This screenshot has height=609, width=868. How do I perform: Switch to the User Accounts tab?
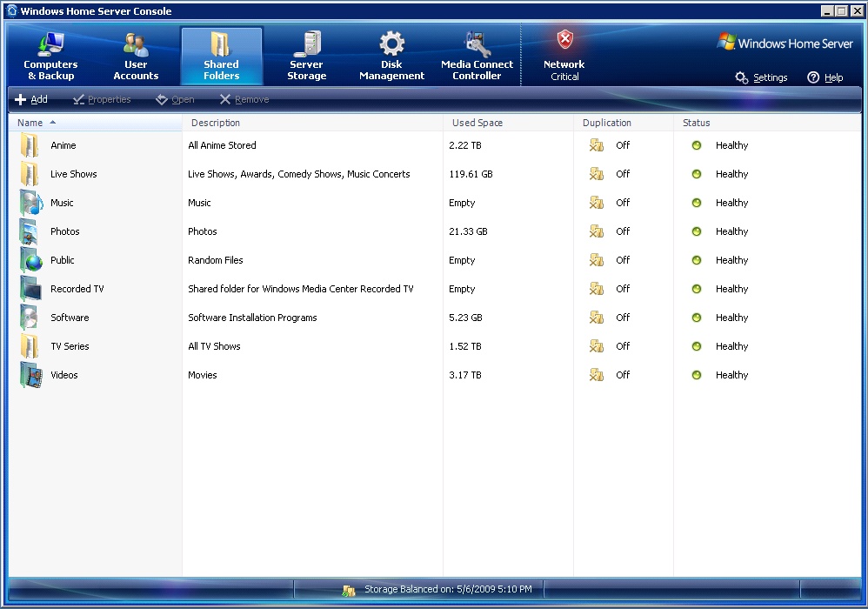point(136,57)
